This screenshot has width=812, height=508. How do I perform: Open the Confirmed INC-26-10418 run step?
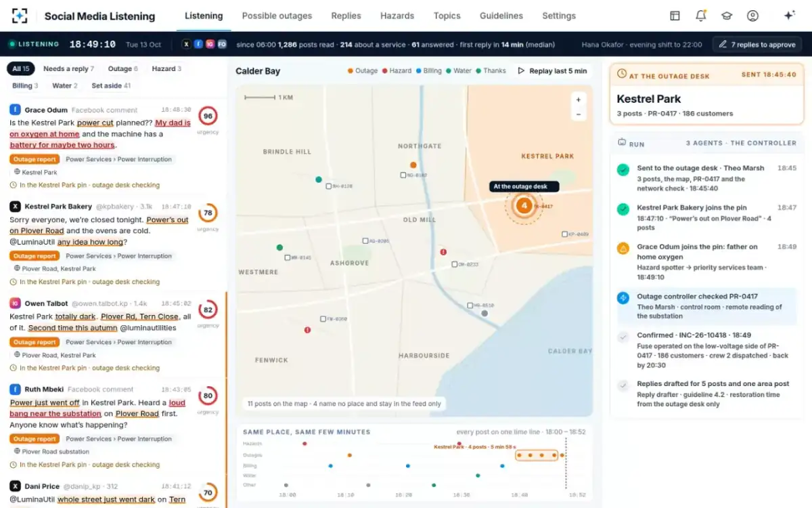coord(707,350)
